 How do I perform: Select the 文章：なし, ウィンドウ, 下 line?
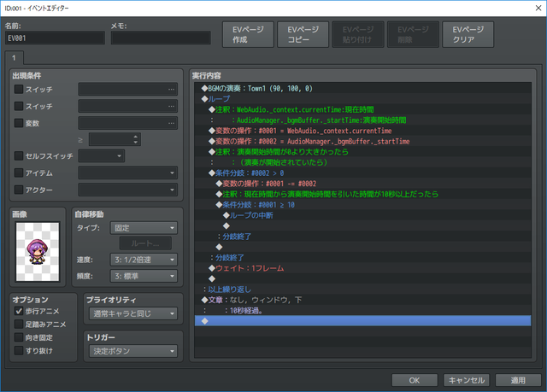[x=362, y=300]
